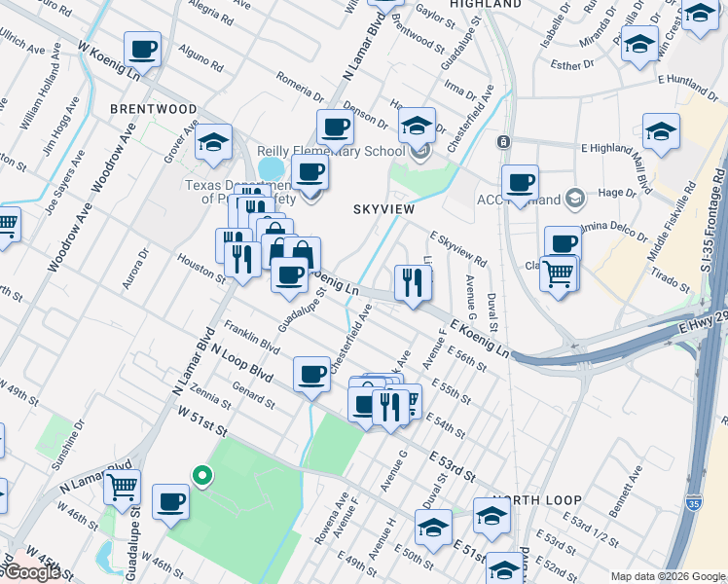Screen dimensions: 728x584
Task: Click shopping bag marker above Koenig Ln coffee marker
Action: coord(303,252)
